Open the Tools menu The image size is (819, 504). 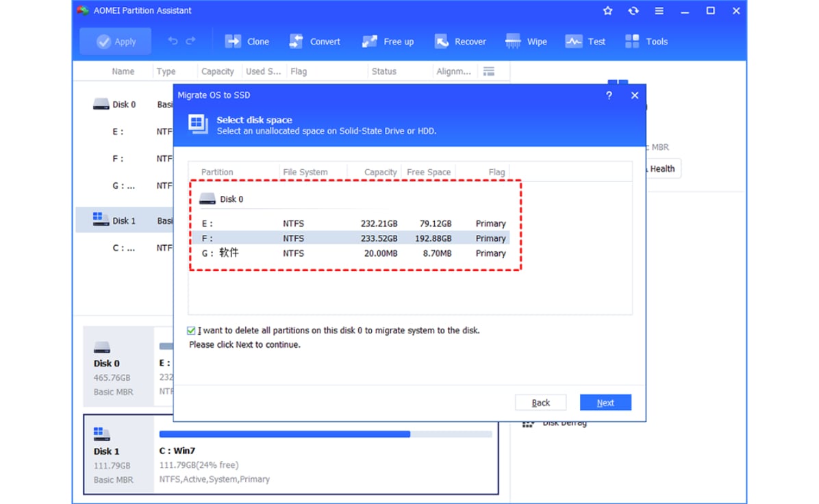[x=646, y=41]
